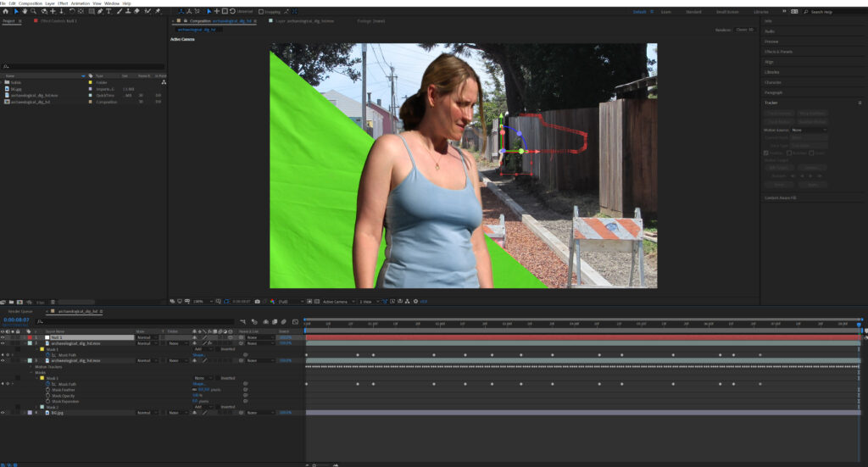Viewport: 868px width, 467px height.
Task: Toggle visibility of the BG.jpg layer
Action: pyautogui.click(x=3, y=413)
